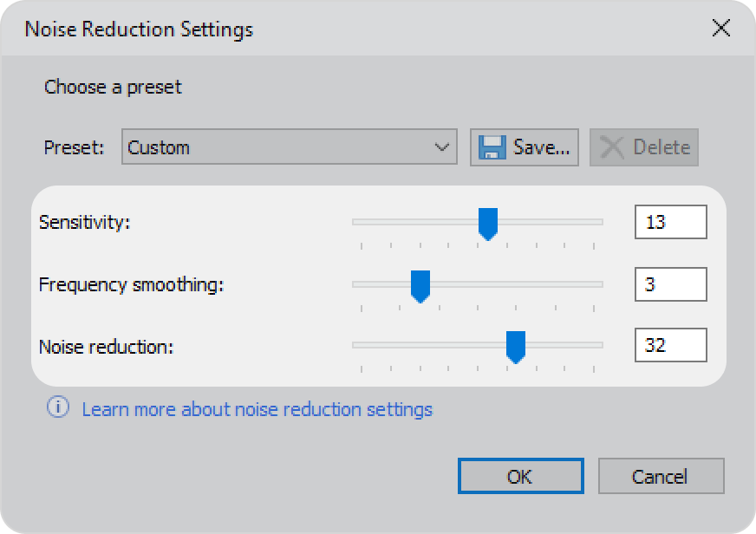Click the Delete button

644,147
